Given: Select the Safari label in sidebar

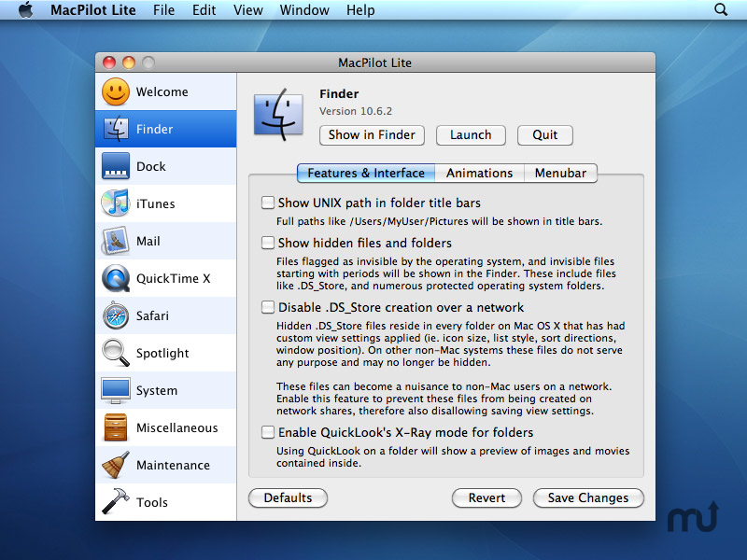Looking at the screenshot, I should 152,315.
